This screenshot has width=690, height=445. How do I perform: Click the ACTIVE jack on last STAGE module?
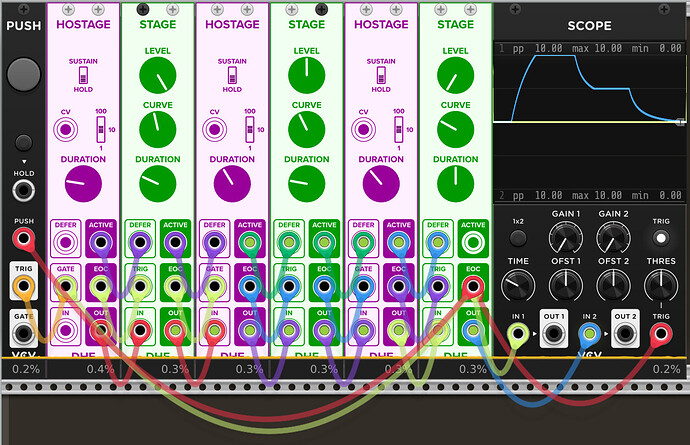click(473, 242)
